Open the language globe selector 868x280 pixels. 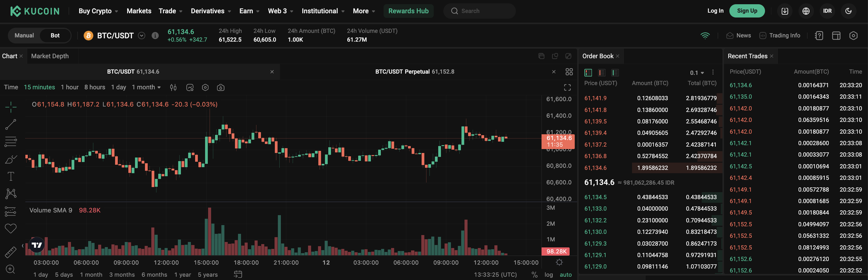click(x=806, y=11)
